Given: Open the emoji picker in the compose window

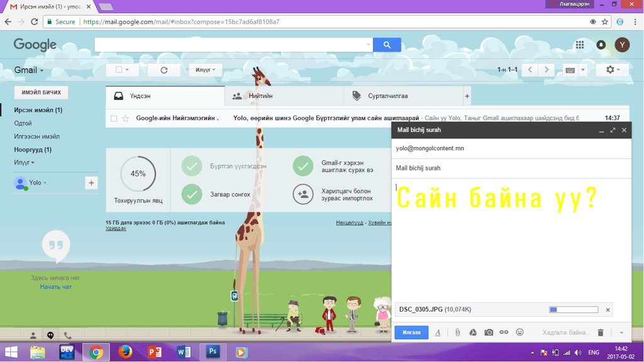Looking at the screenshot, I should coord(519,332).
